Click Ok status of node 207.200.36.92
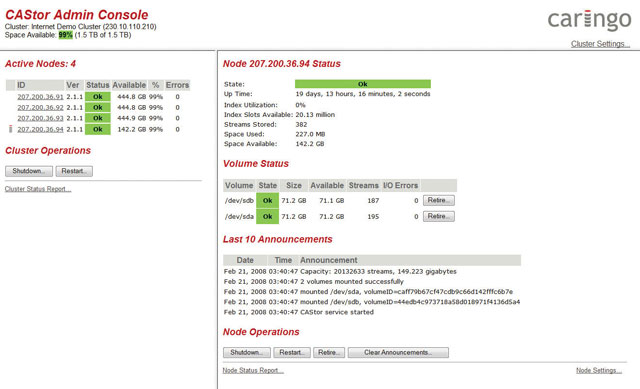Image resolution: width=640 pixels, height=389 pixels. click(x=98, y=107)
